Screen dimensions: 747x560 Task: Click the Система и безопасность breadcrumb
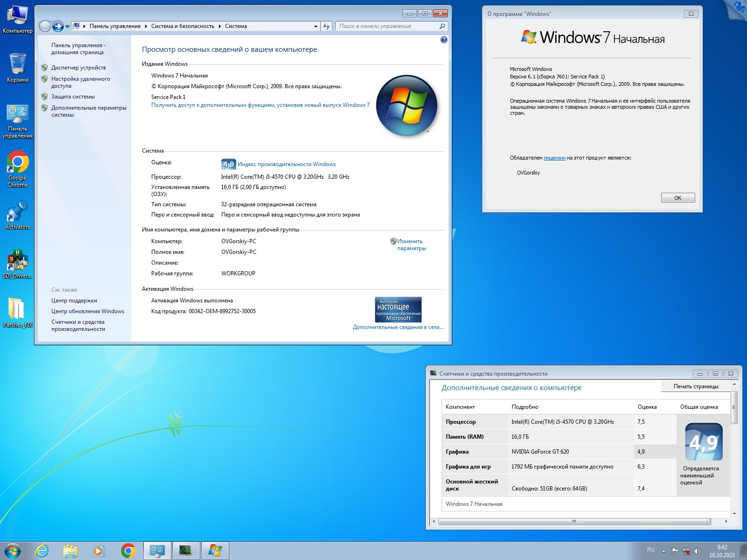[x=183, y=26]
